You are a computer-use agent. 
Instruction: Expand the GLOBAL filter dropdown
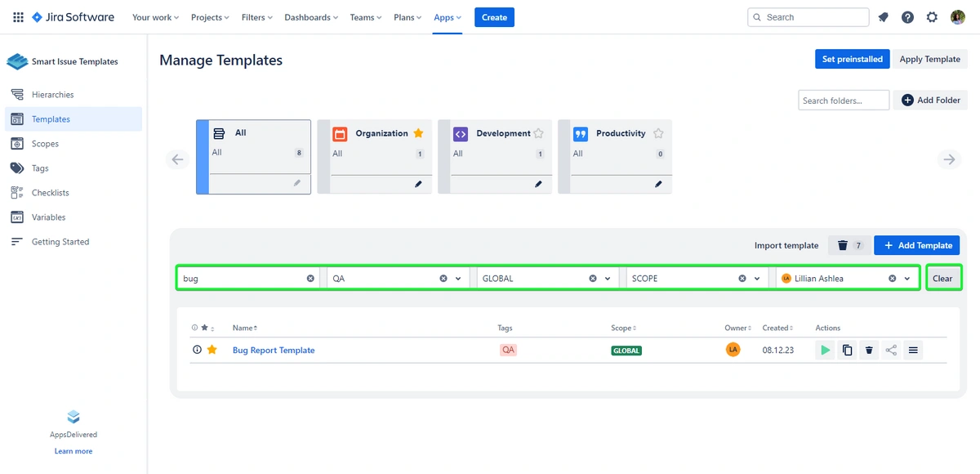point(608,279)
